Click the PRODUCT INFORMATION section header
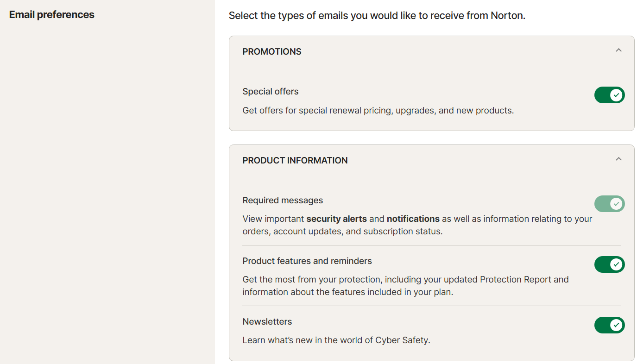The image size is (637, 364). click(295, 161)
